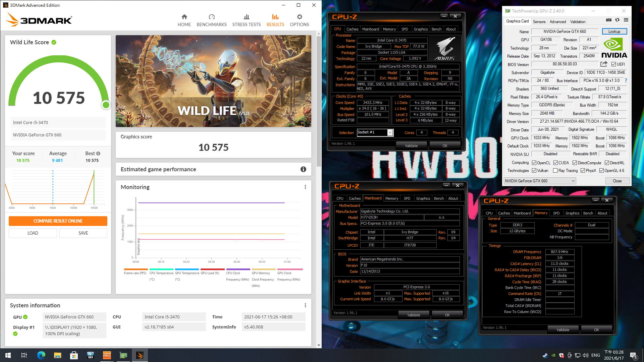Open the RESULTS section in 3DMark

275,20
